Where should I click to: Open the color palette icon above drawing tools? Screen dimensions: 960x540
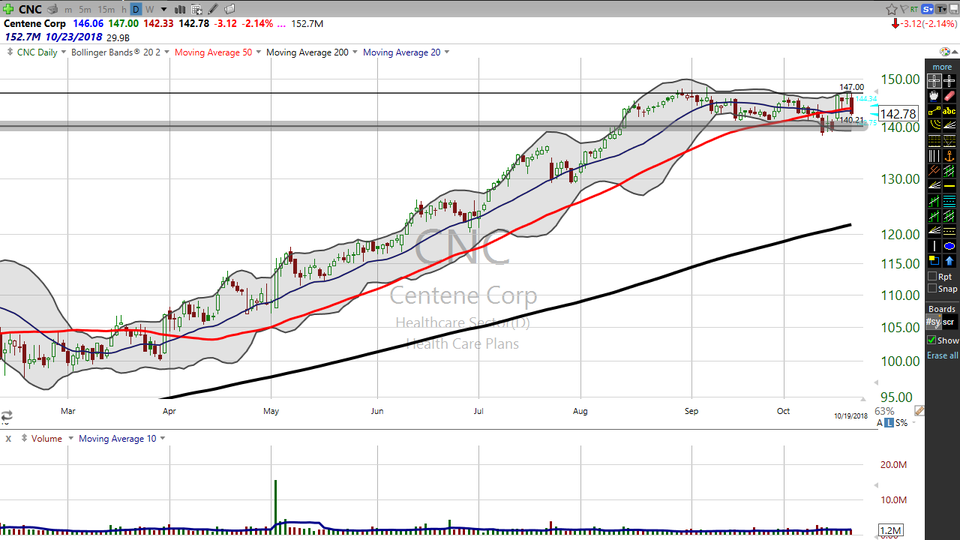tap(946, 52)
